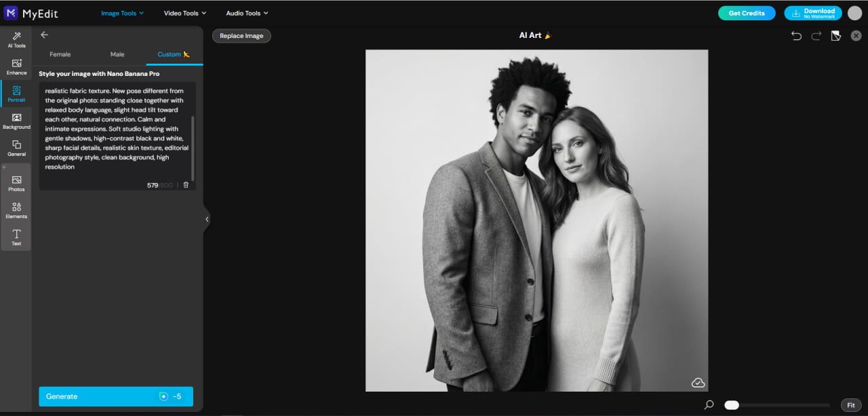Switch to the Male style tab
Screen dimensions: 868x416
click(x=117, y=54)
